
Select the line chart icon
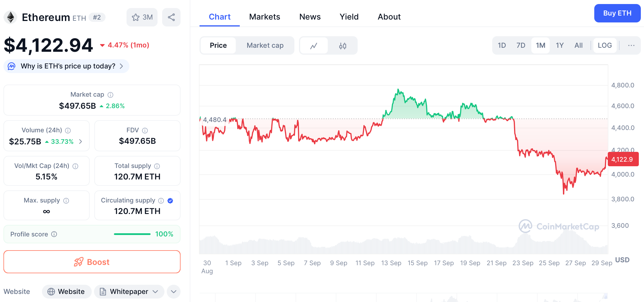(x=314, y=45)
